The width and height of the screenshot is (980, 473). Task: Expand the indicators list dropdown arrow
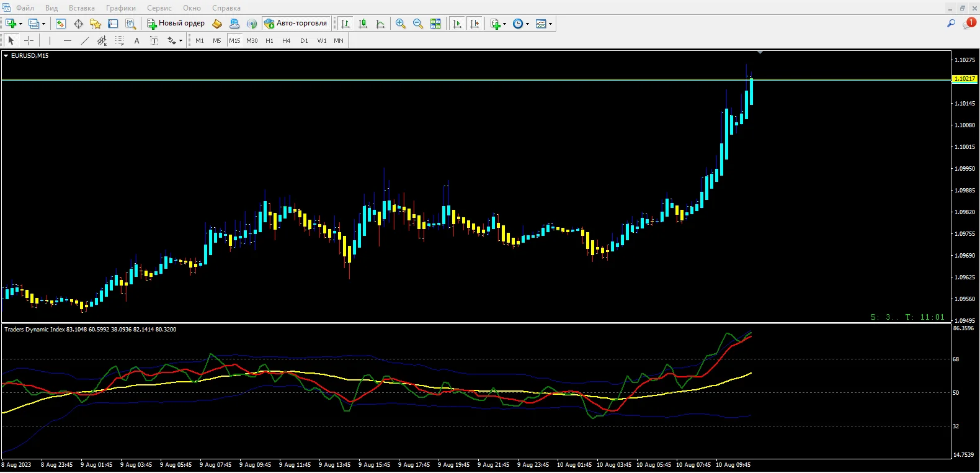505,24
